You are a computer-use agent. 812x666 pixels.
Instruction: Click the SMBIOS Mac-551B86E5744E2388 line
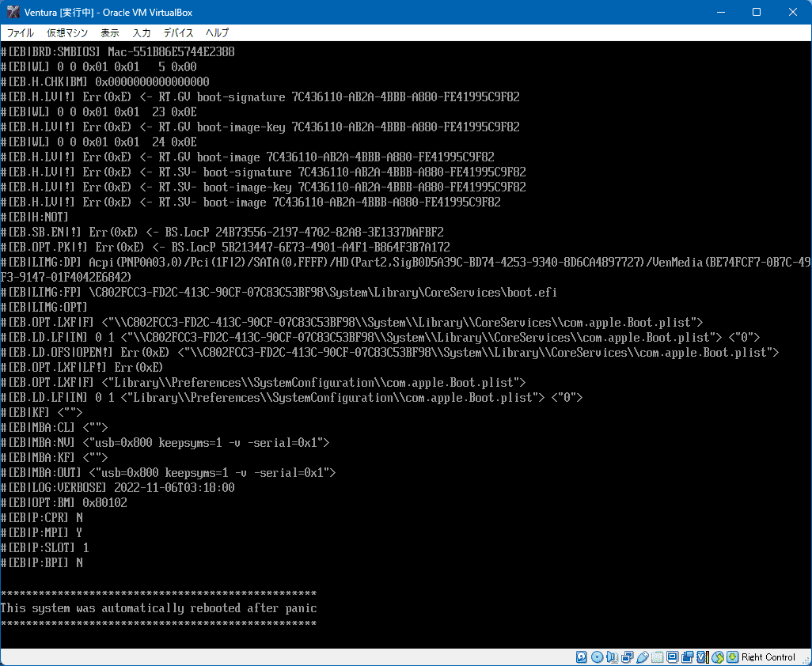[x=118, y=51]
